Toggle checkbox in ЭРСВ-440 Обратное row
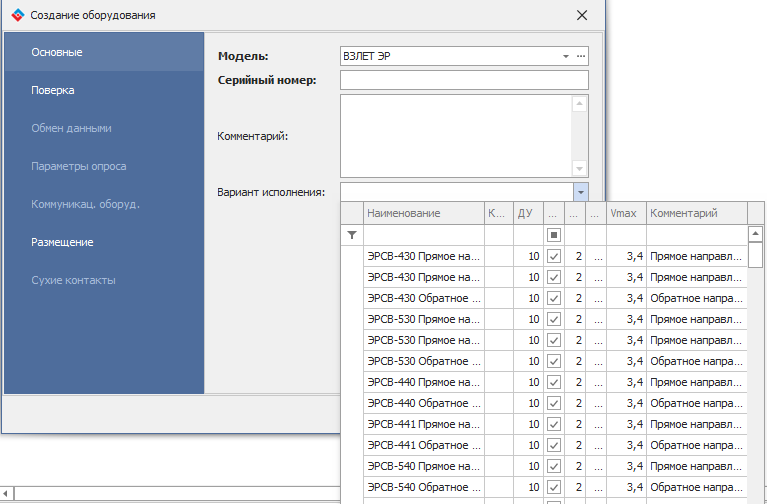The image size is (767, 504). [554, 403]
